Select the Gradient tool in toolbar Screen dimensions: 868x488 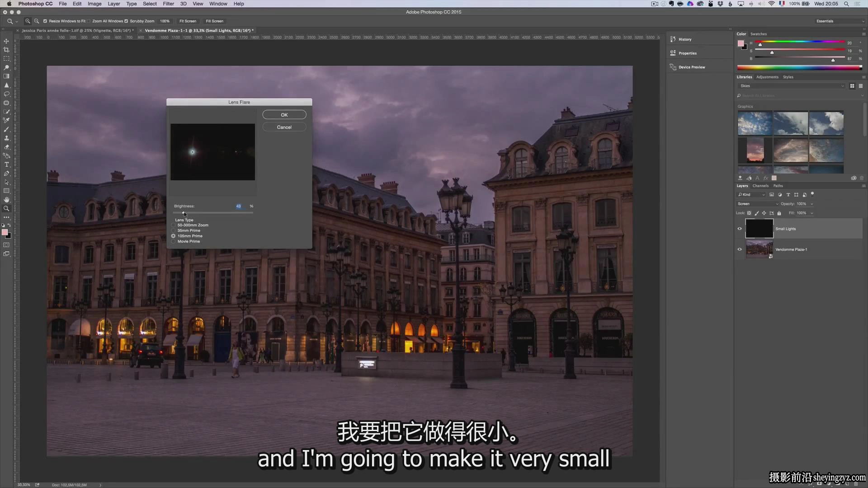coord(6,76)
